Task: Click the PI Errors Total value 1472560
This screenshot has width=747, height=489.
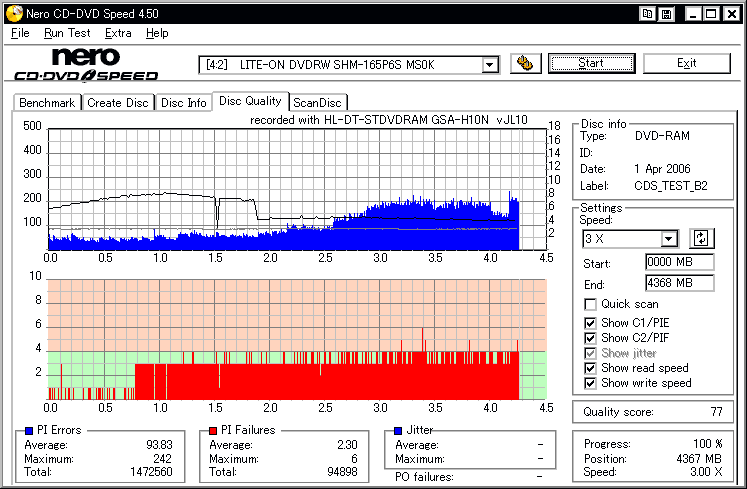Action: (151, 472)
